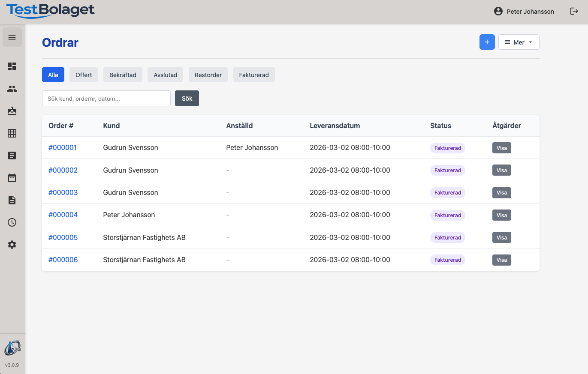
Task: Filter orders by Restorder
Action: pos(208,75)
